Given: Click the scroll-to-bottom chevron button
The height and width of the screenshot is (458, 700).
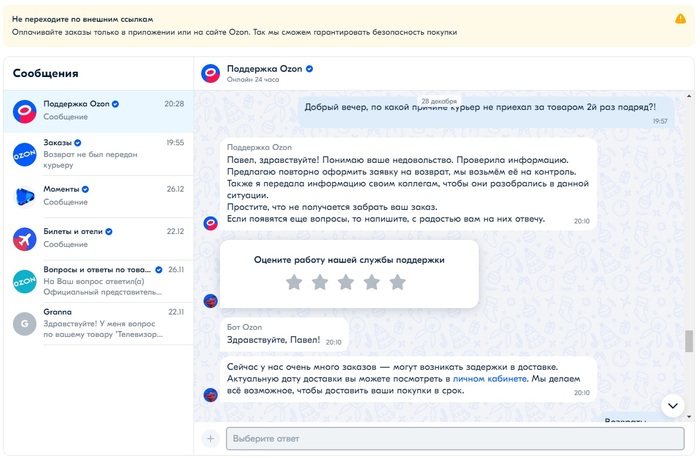Looking at the screenshot, I should click(673, 405).
